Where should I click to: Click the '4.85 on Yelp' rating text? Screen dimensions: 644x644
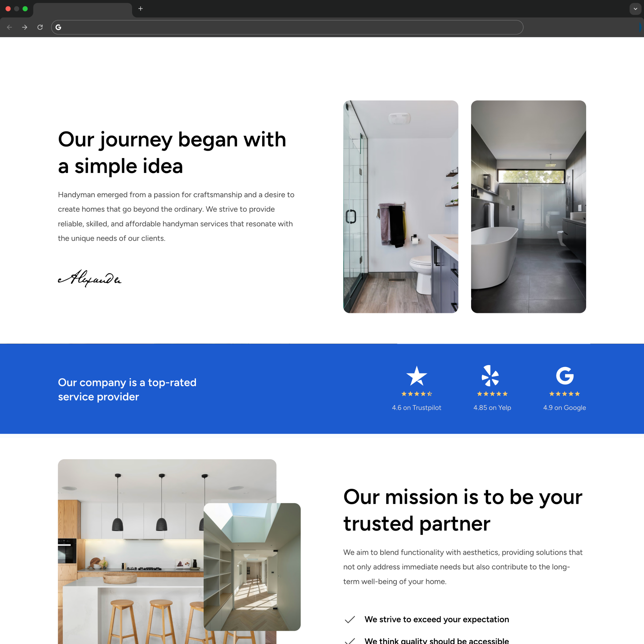coord(492,407)
